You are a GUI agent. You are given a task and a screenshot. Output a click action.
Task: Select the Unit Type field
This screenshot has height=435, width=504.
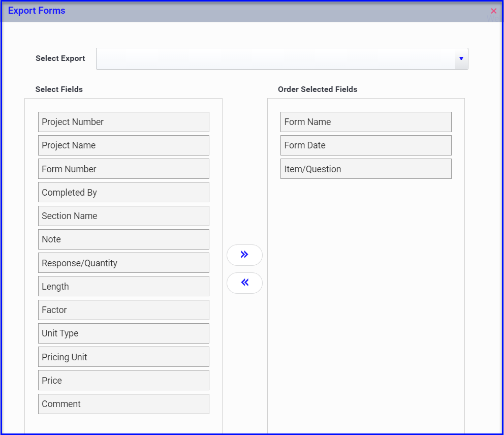(x=123, y=333)
